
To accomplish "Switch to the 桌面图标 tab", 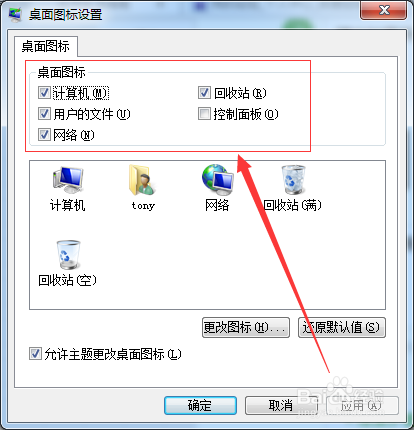I will point(46,46).
